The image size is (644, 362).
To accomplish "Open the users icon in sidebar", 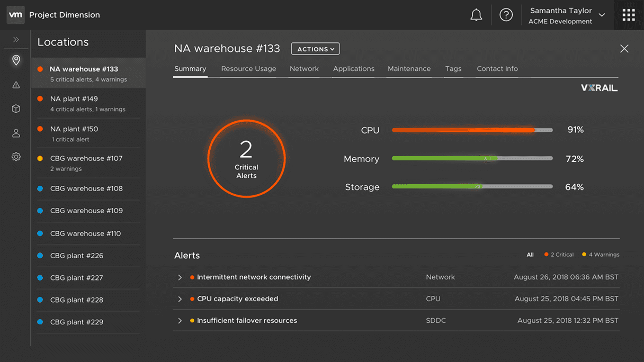I will coord(16,133).
